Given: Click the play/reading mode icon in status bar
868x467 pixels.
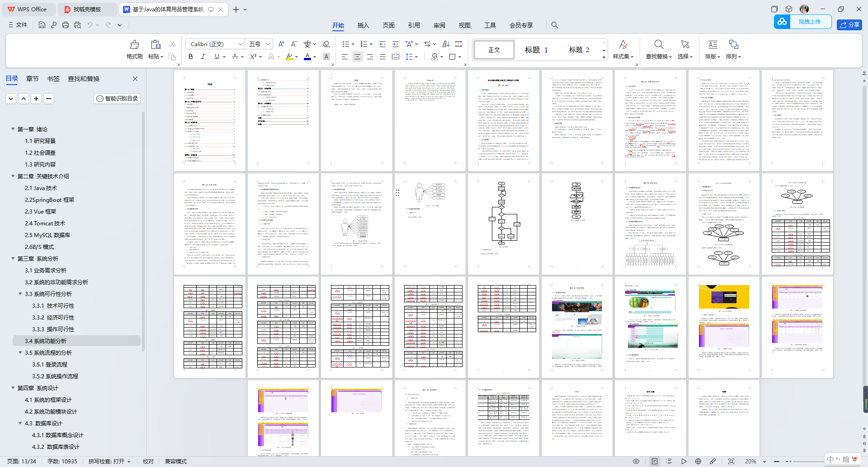Looking at the screenshot, I should point(684,462).
